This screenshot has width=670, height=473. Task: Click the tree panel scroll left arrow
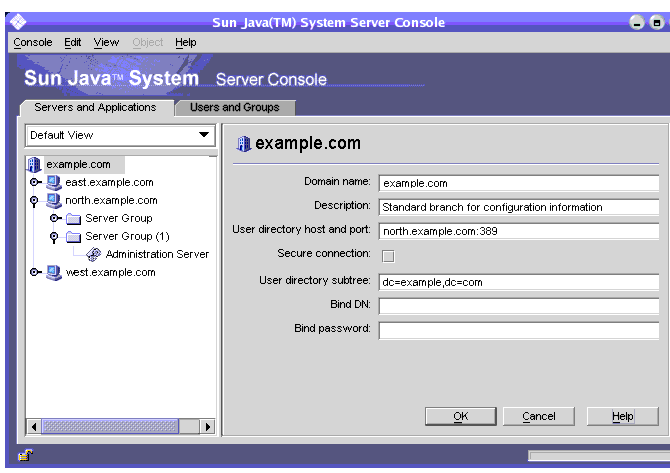[x=34, y=426]
